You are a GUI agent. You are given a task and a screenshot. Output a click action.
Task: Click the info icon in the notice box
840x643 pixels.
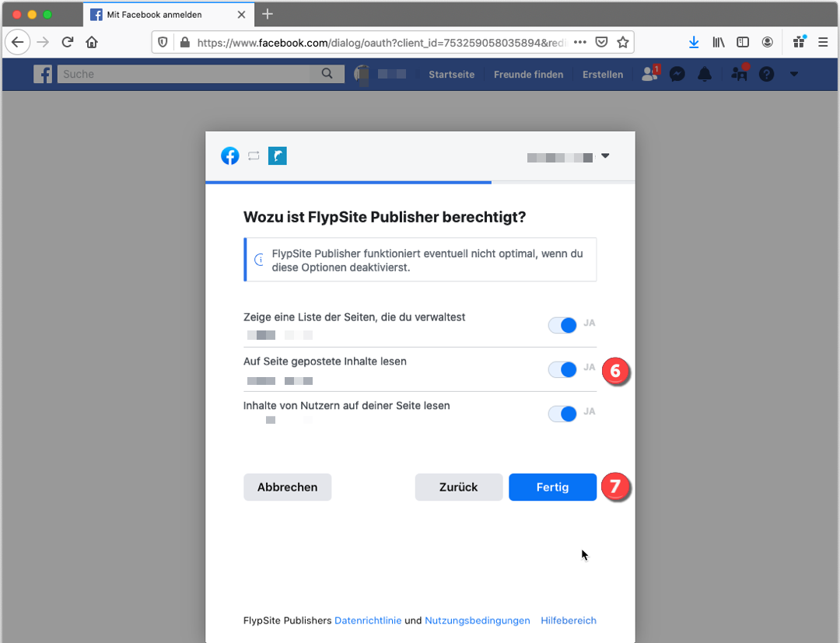pos(259,260)
